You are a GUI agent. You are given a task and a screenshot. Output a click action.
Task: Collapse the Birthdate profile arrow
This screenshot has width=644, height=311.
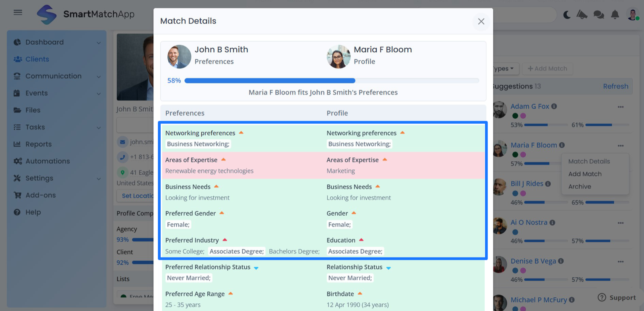coord(360,293)
